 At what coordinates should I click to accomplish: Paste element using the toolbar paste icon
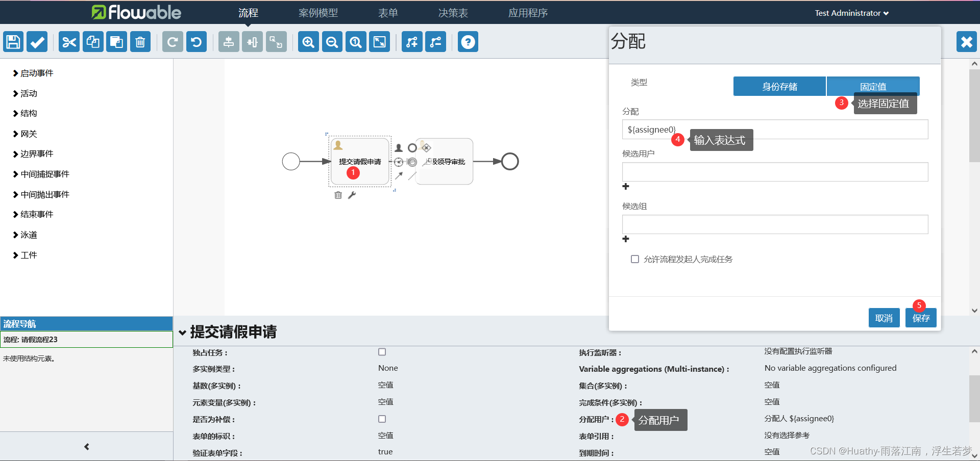[116, 42]
